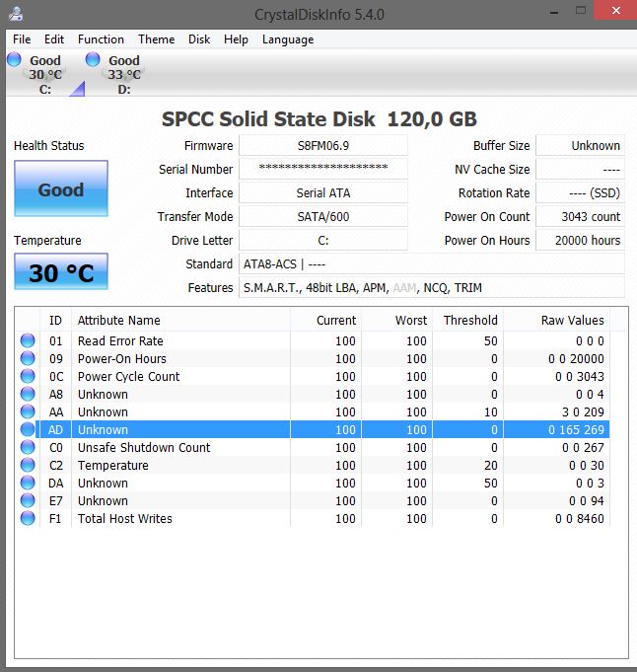The height and width of the screenshot is (672, 637).
Task: Click the status orb for Power-On Hours row
Action: tap(28, 358)
